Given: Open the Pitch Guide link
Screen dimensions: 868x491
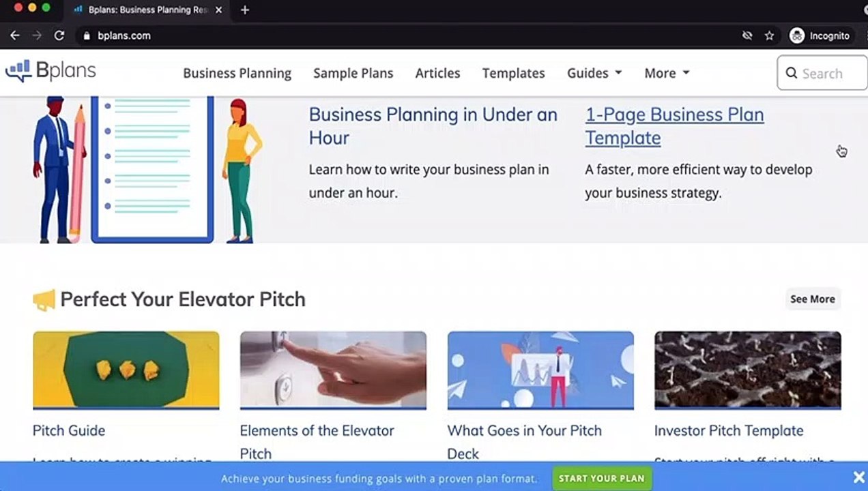Looking at the screenshot, I should [x=69, y=430].
